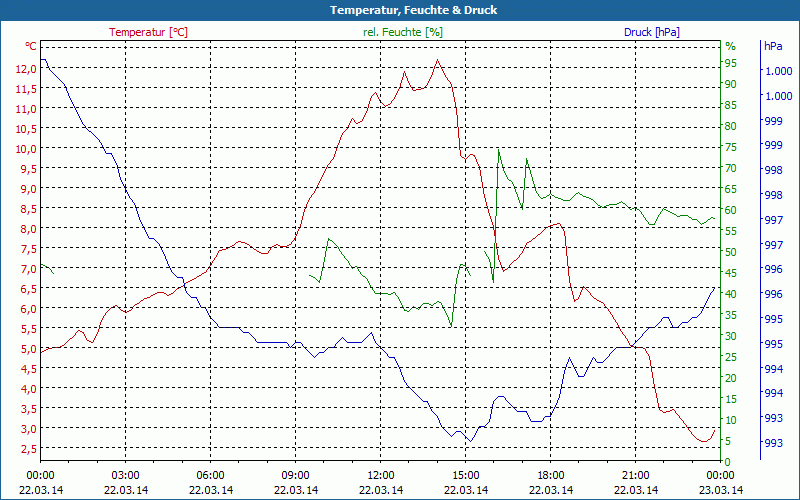
Task: Click the '10,0' temperature axis value
Action: pyautogui.click(x=26, y=148)
